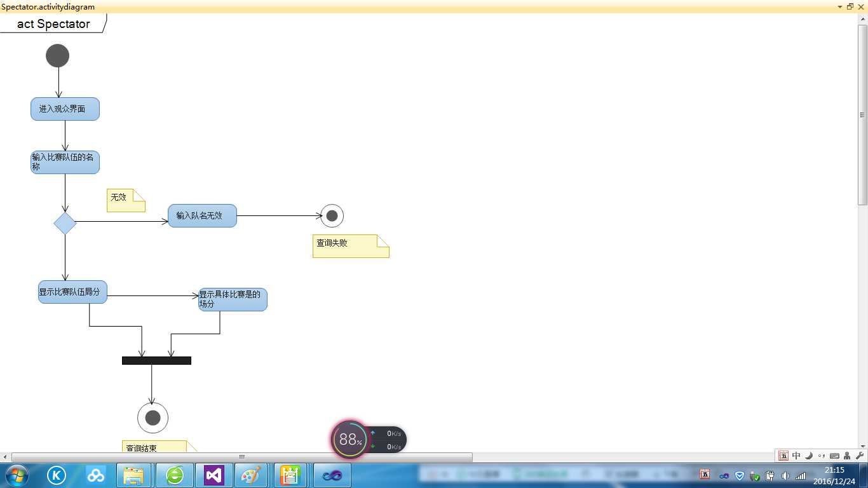Click the vertical scrollbar down arrow
This screenshot has height=488, width=868.
[x=863, y=447]
